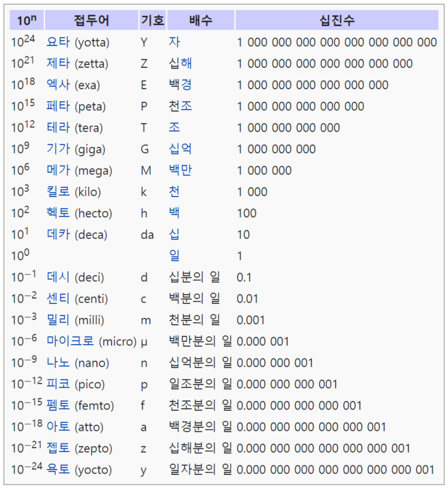Follow the 백만 multiple link
The height and width of the screenshot is (489, 448).
(181, 170)
